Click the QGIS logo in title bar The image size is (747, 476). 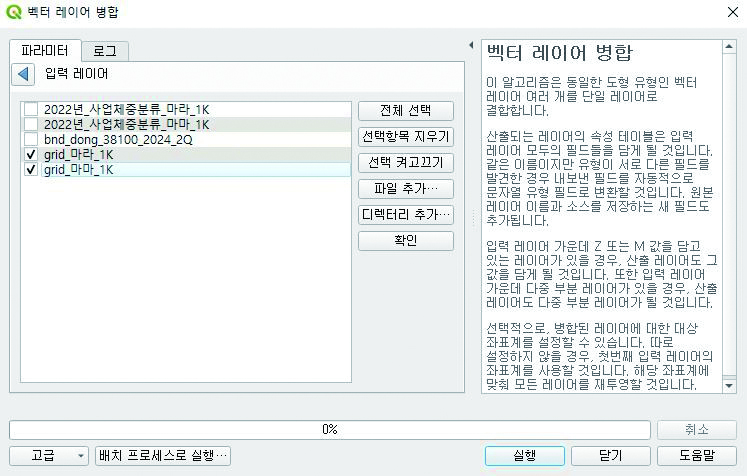point(13,11)
